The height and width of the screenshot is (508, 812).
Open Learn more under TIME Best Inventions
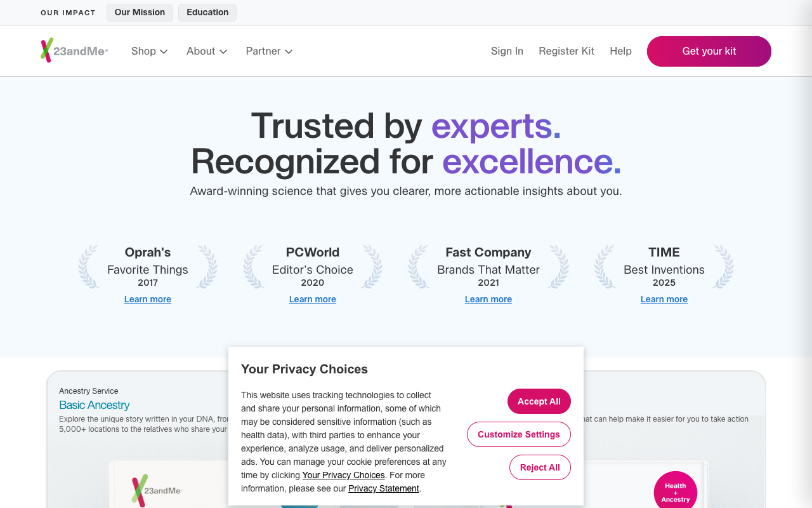[664, 299]
